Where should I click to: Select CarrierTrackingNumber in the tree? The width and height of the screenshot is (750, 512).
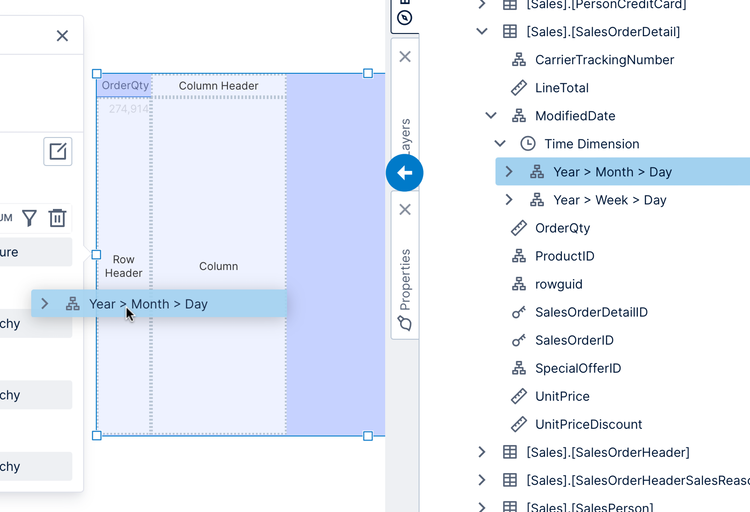604,60
